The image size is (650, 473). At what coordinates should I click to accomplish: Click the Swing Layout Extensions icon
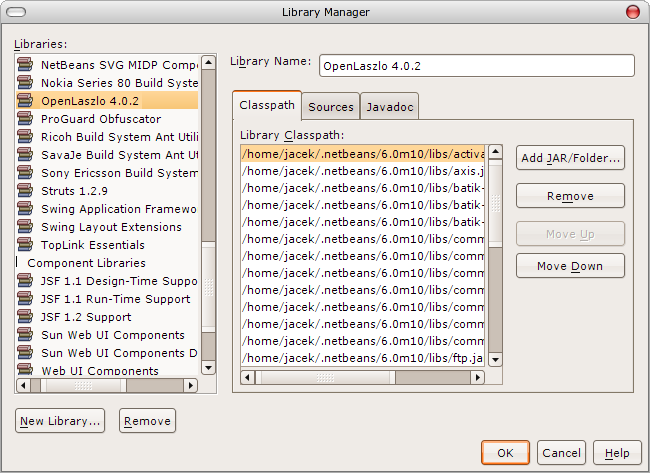(x=25, y=227)
